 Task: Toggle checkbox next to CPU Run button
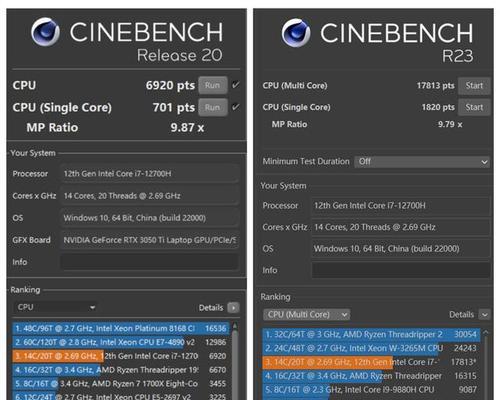[236, 85]
